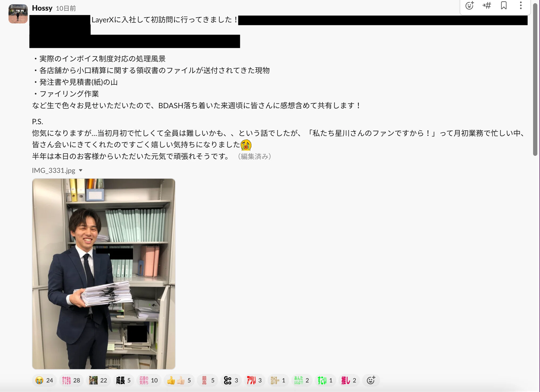The width and height of the screenshot is (540, 392).
Task: Click the IMG_3331.jpg file name
Action: [53, 170]
